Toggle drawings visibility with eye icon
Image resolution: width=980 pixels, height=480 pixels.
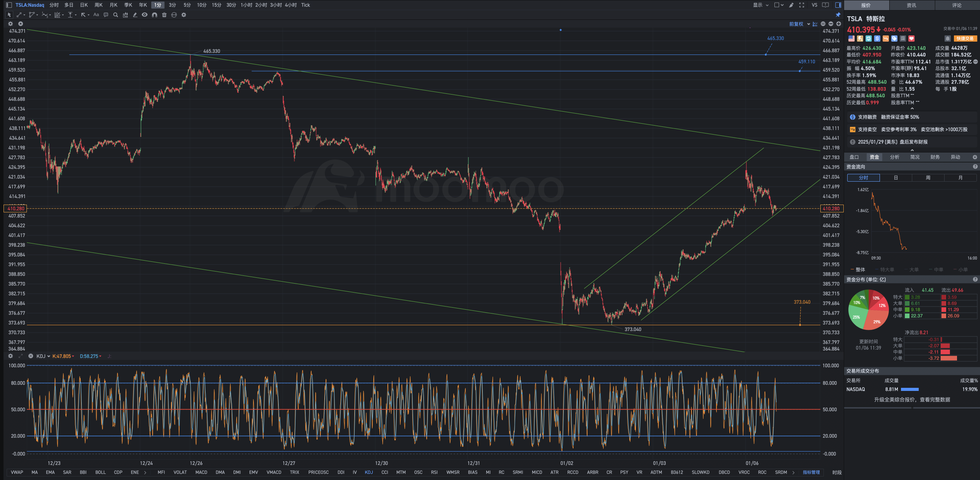point(145,15)
